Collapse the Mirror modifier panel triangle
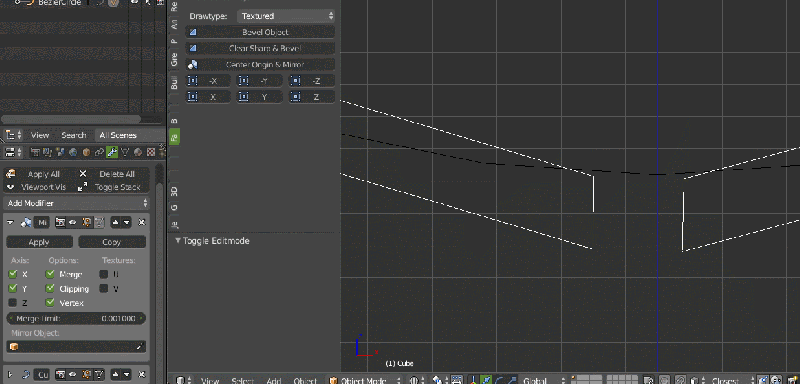Image resolution: width=800 pixels, height=384 pixels. pyautogui.click(x=10, y=222)
